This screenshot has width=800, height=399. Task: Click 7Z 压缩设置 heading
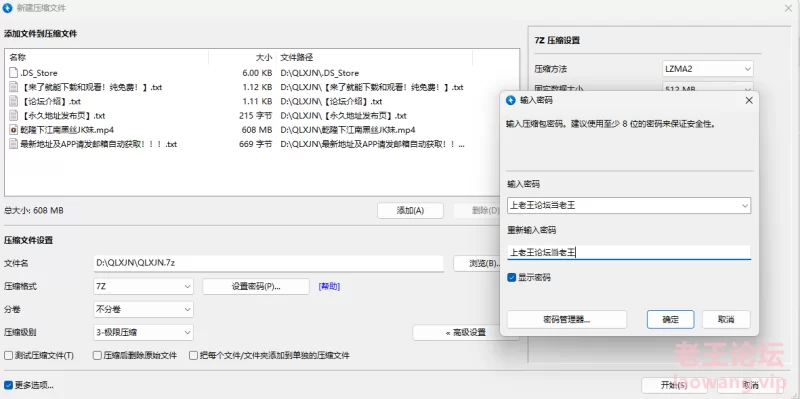click(x=557, y=40)
